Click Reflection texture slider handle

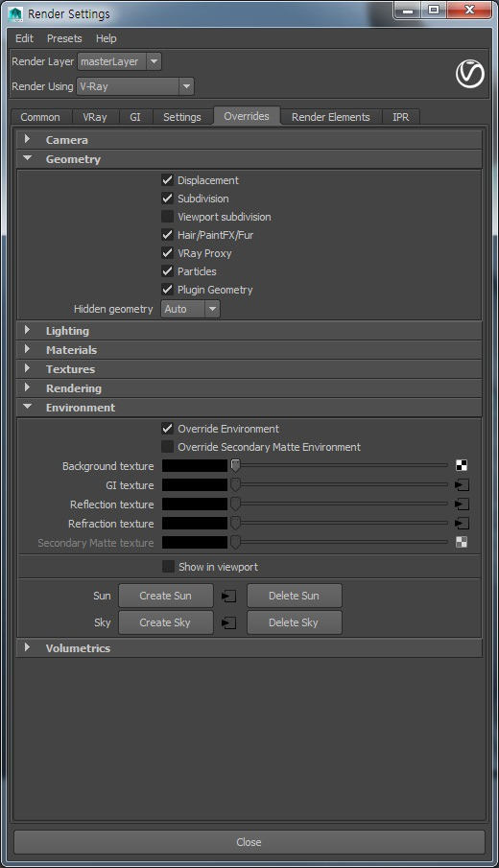click(x=235, y=504)
